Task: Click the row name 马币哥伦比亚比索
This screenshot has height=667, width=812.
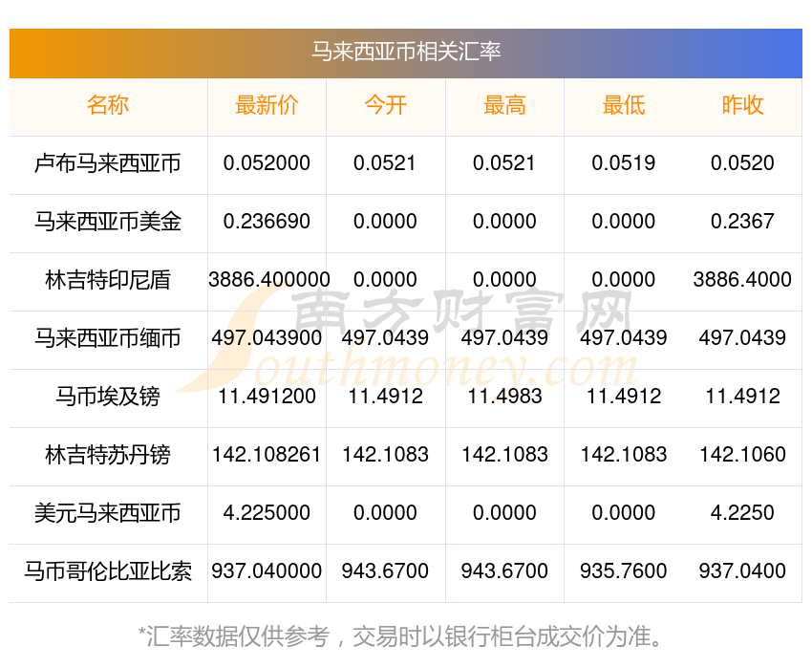Action: point(108,571)
